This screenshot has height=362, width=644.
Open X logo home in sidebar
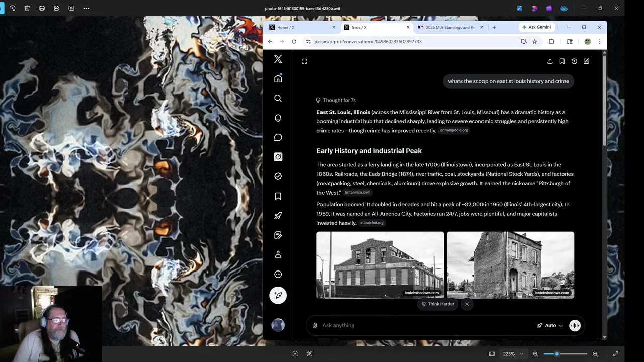[x=278, y=59]
